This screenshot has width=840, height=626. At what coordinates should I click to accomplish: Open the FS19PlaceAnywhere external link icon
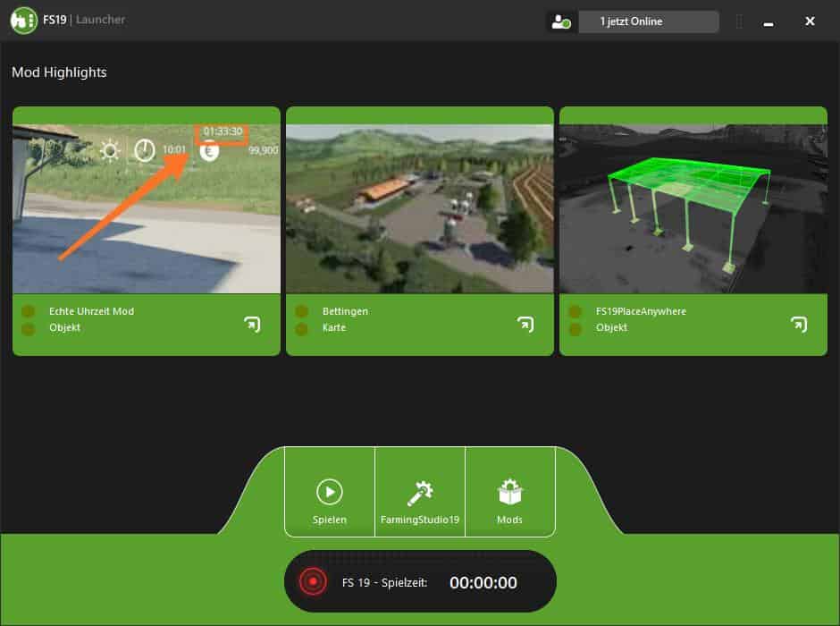coord(799,324)
